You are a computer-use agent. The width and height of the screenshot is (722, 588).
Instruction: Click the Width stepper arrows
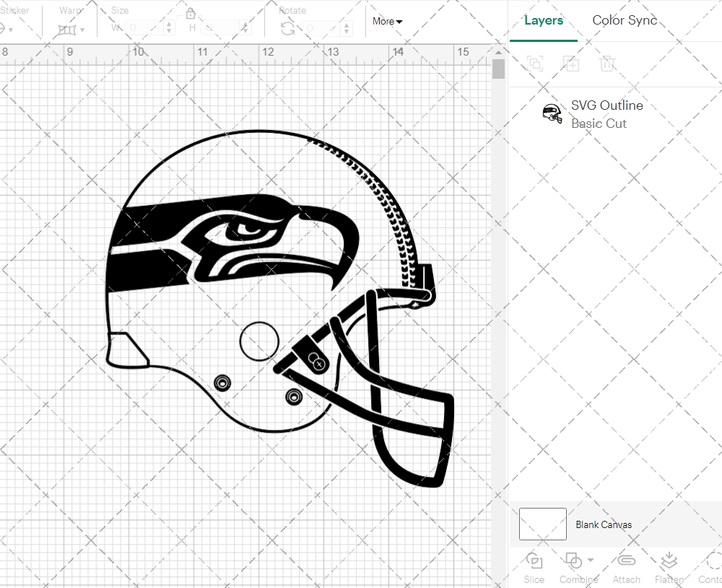(169, 27)
